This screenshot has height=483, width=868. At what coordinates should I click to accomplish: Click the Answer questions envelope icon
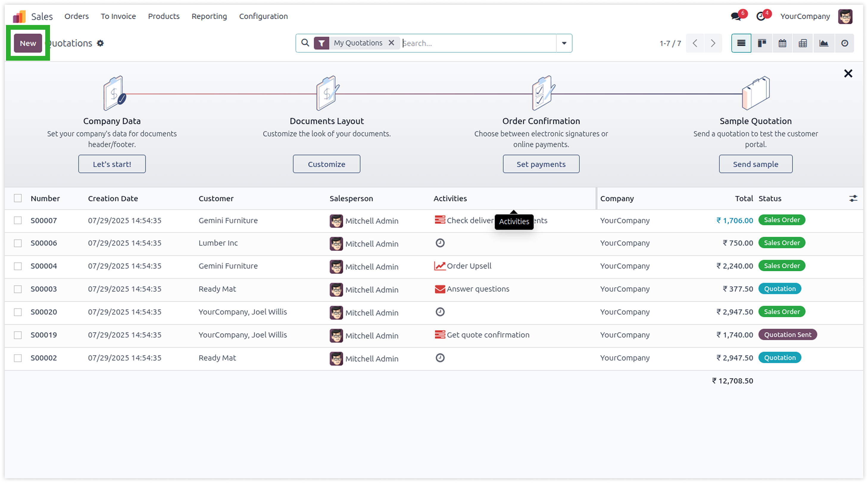click(x=440, y=289)
